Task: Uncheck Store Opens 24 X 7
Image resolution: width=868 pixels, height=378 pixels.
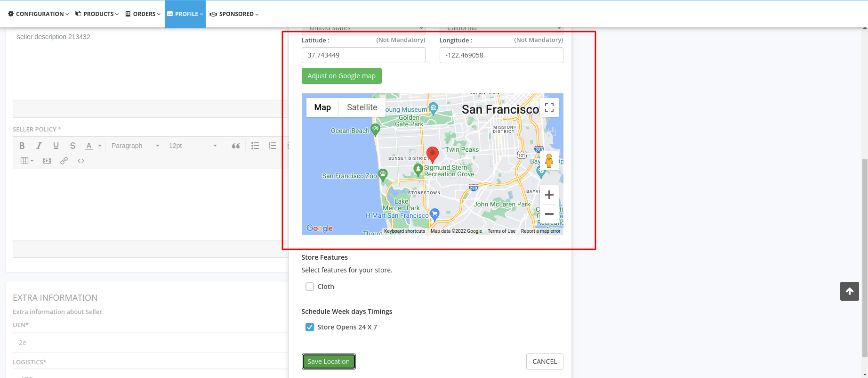Action: [310, 327]
